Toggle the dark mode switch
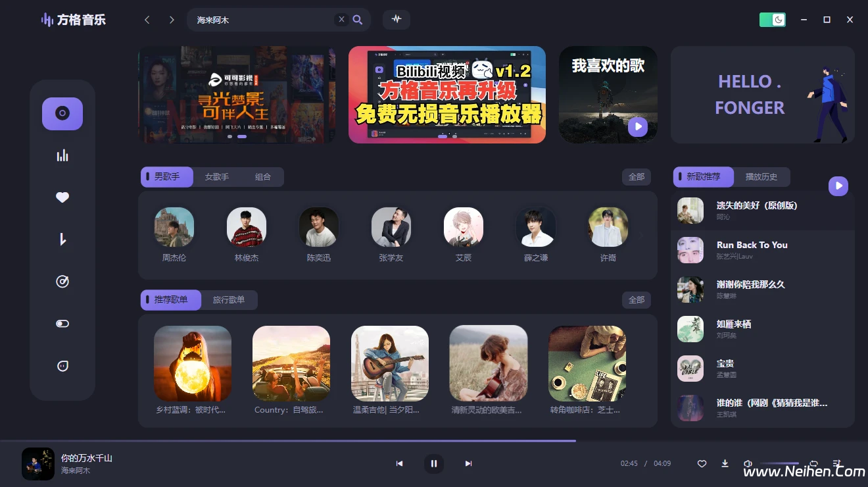This screenshot has width=868, height=487. (773, 20)
